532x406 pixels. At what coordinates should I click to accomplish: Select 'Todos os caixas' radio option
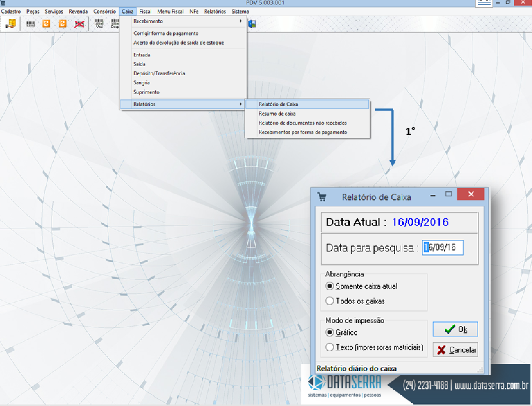tap(330, 301)
